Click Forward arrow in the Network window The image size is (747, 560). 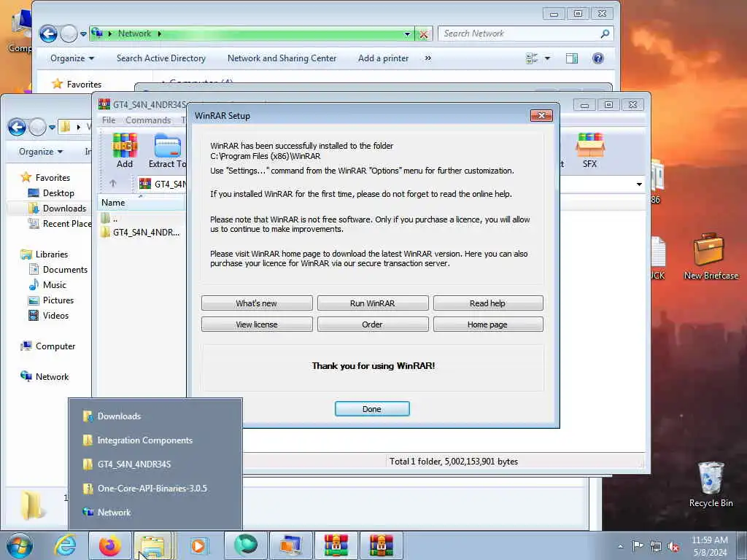[x=69, y=34]
